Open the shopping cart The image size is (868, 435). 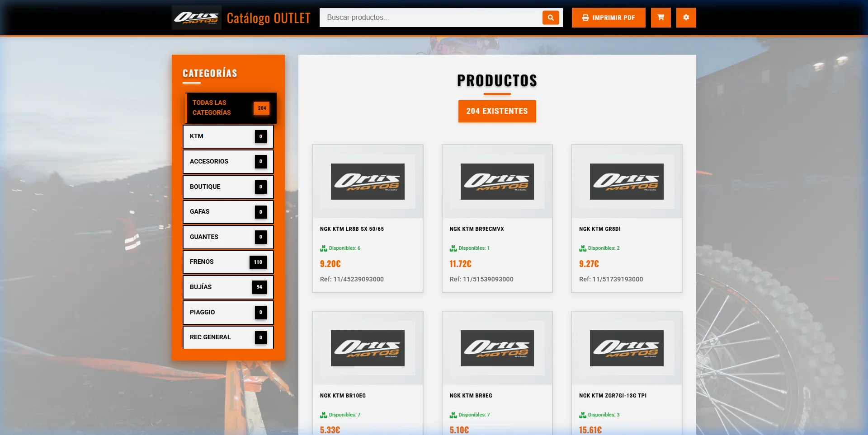pyautogui.click(x=661, y=18)
